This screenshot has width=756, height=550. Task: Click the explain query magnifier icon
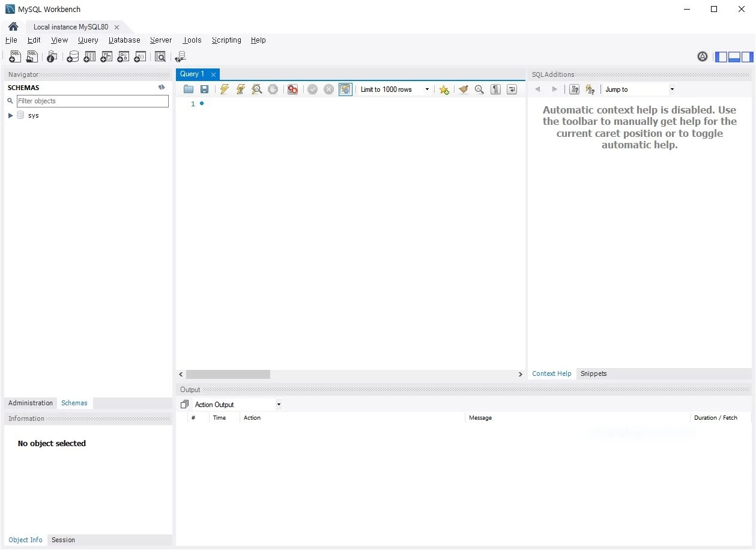tap(256, 89)
